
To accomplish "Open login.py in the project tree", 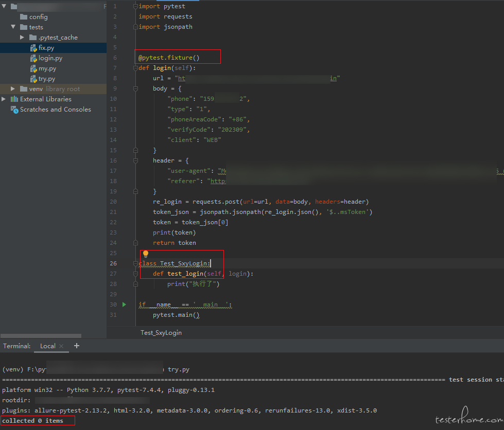I will [50, 58].
